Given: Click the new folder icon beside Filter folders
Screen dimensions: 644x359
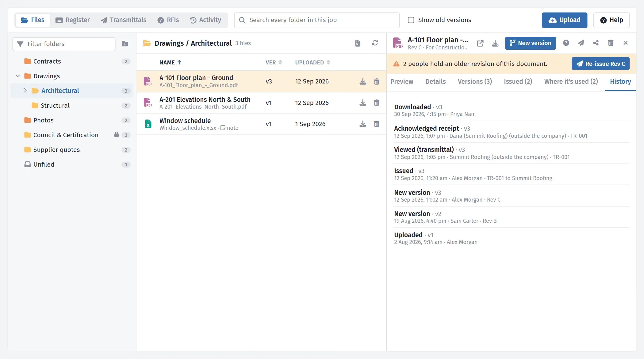Looking at the screenshot, I should (x=125, y=44).
